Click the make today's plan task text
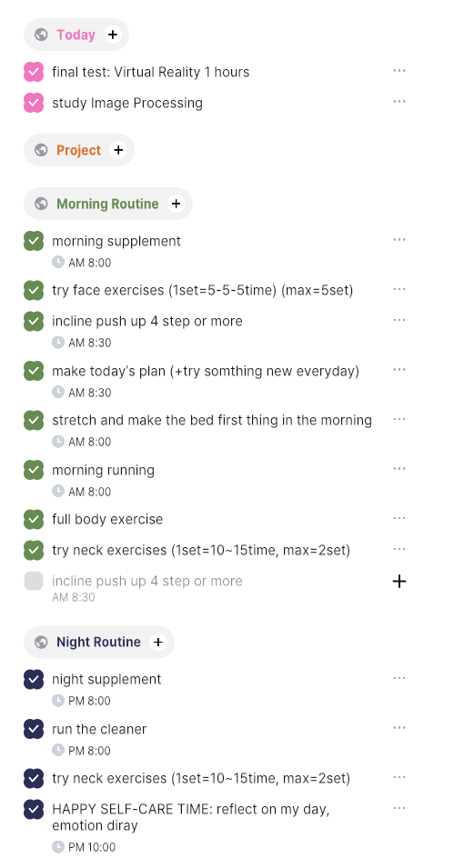The height and width of the screenshot is (868, 454). tap(206, 371)
